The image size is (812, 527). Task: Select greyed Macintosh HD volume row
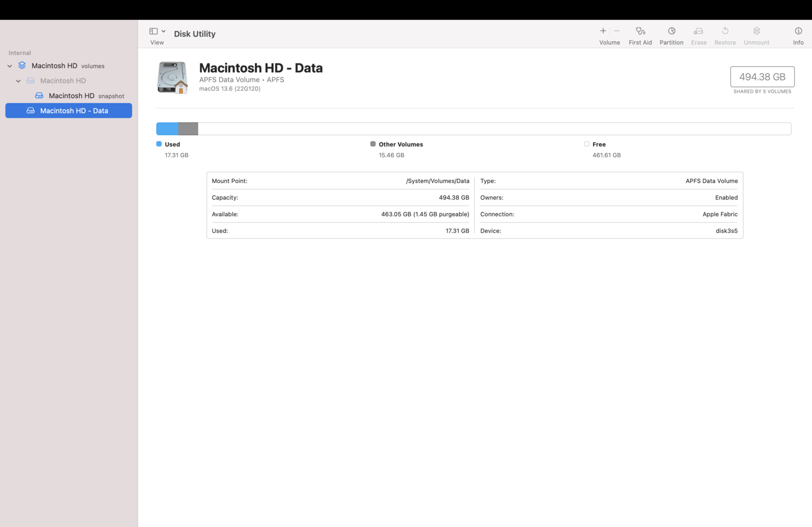(x=69, y=80)
